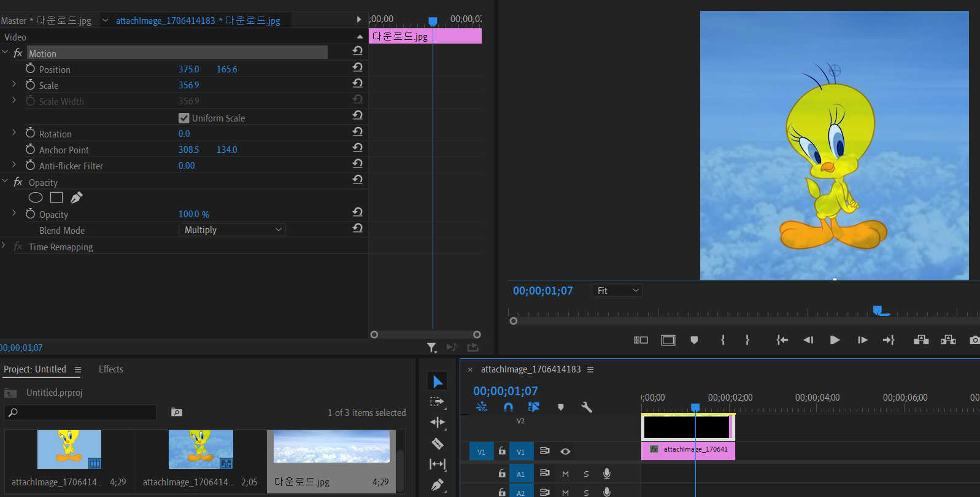The image size is (980, 497).
Task: Reset the Motion effect
Action: [358, 51]
